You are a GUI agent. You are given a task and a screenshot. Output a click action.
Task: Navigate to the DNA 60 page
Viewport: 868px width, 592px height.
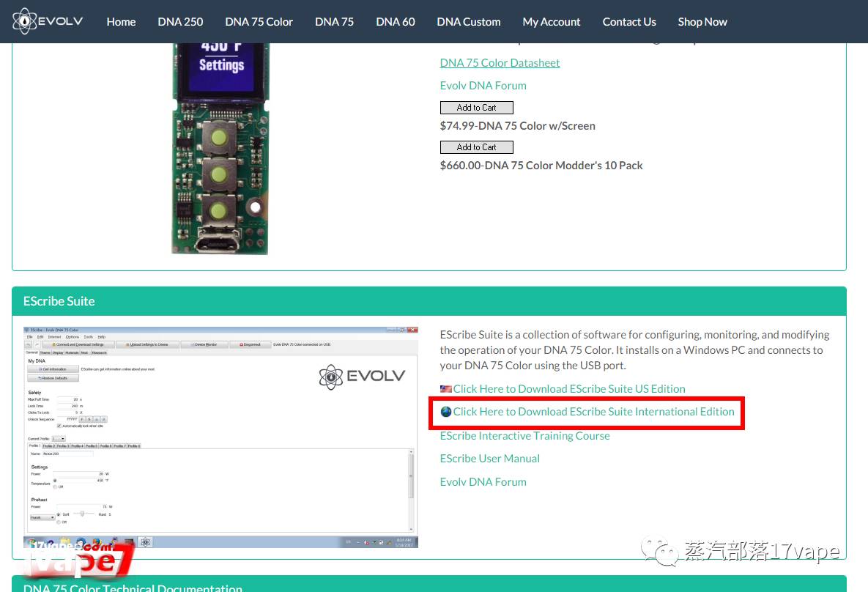click(x=396, y=21)
